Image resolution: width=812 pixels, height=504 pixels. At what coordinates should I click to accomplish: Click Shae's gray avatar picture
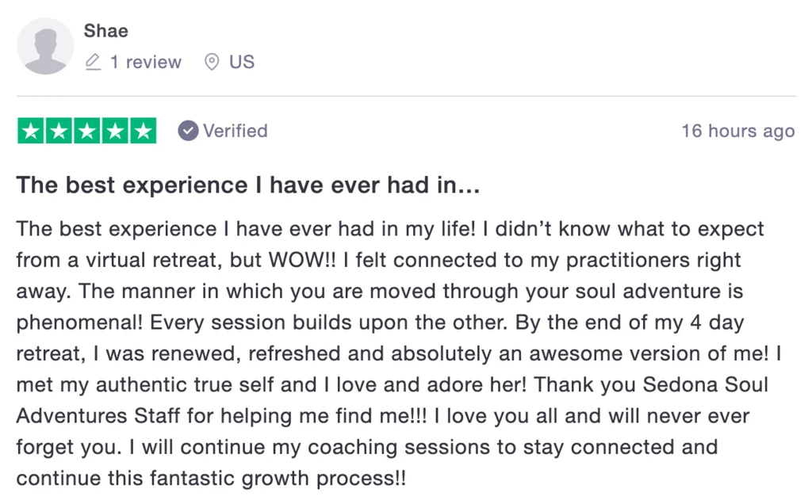[x=45, y=47]
